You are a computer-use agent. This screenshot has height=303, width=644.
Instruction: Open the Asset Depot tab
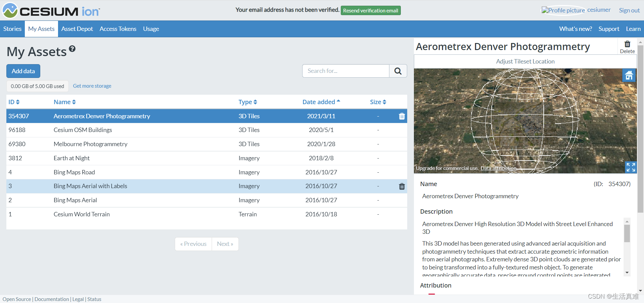click(77, 29)
